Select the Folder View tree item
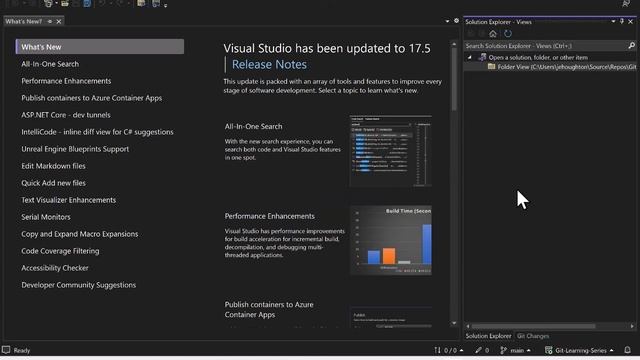This screenshot has width=640, height=360. 562,67
